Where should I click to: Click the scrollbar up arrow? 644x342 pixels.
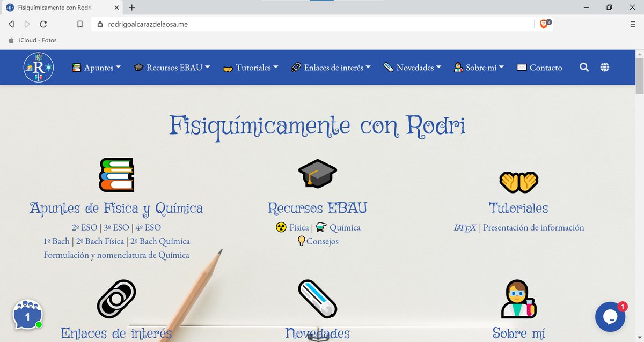coord(639,54)
